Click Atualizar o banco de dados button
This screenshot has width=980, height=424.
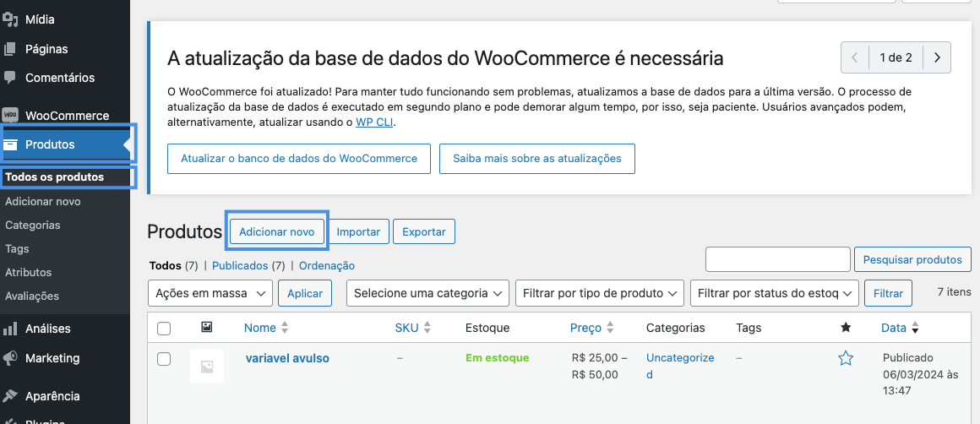pyautogui.click(x=299, y=159)
